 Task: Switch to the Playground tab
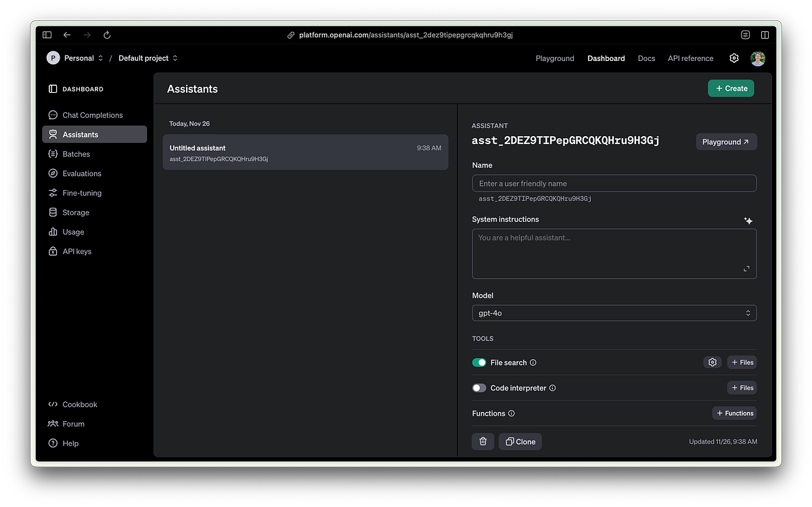coord(555,58)
